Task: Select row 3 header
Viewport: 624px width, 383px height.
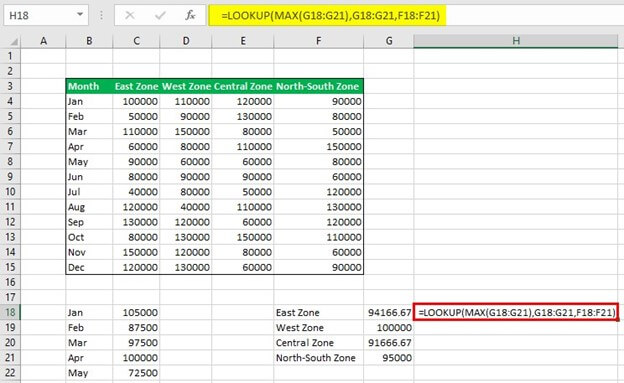Action: point(10,86)
